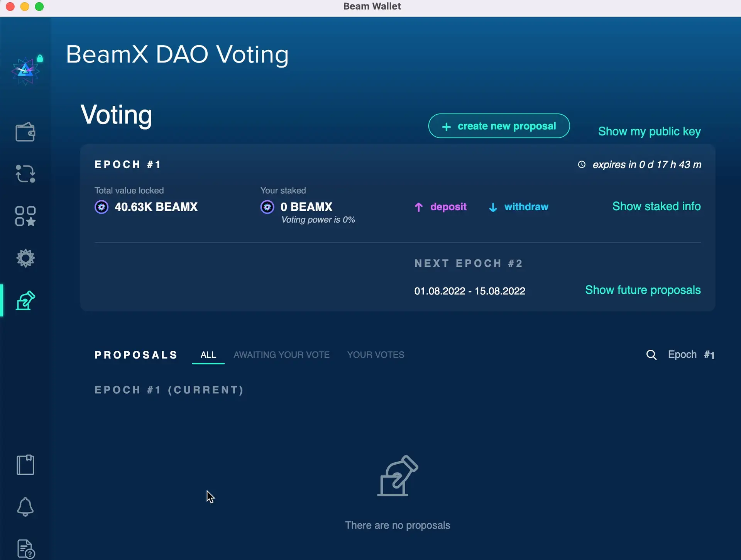Click the Beam logo with lock

pyautogui.click(x=26, y=70)
